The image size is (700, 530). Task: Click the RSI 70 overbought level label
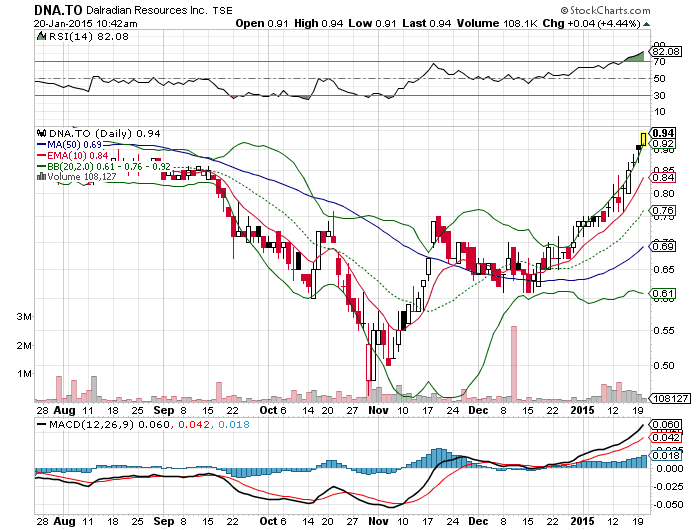(x=659, y=62)
